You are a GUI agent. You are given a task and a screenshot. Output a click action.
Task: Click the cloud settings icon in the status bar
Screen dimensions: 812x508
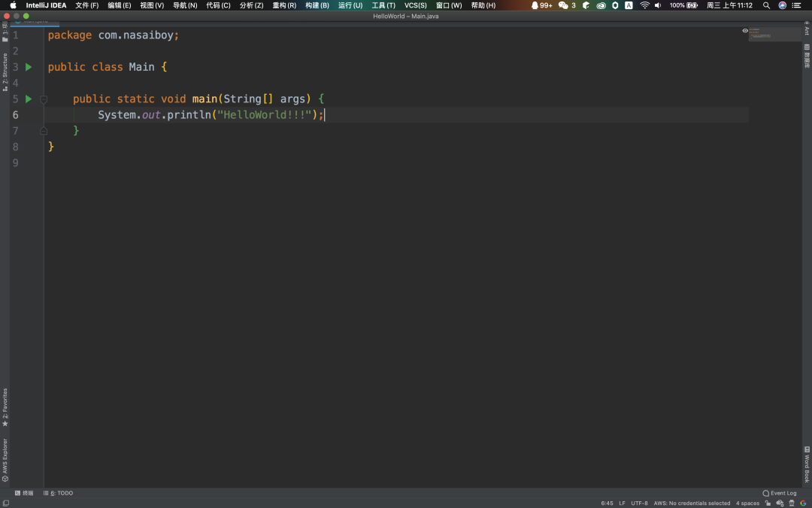coord(780,503)
